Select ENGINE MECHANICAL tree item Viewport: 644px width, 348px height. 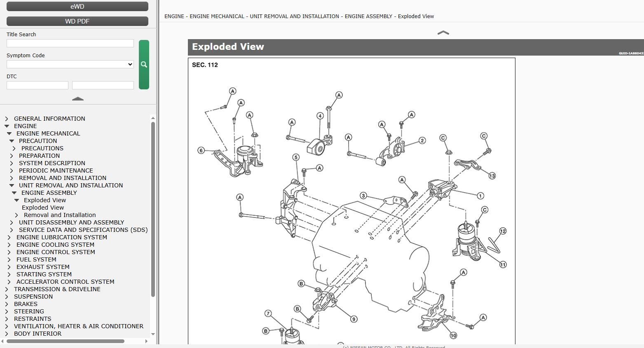pos(48,133)
